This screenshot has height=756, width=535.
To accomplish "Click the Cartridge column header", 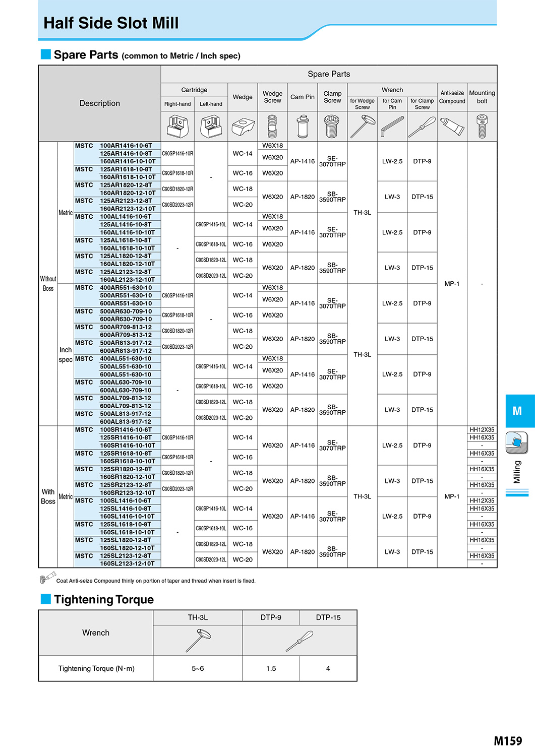I will [194, 90].
